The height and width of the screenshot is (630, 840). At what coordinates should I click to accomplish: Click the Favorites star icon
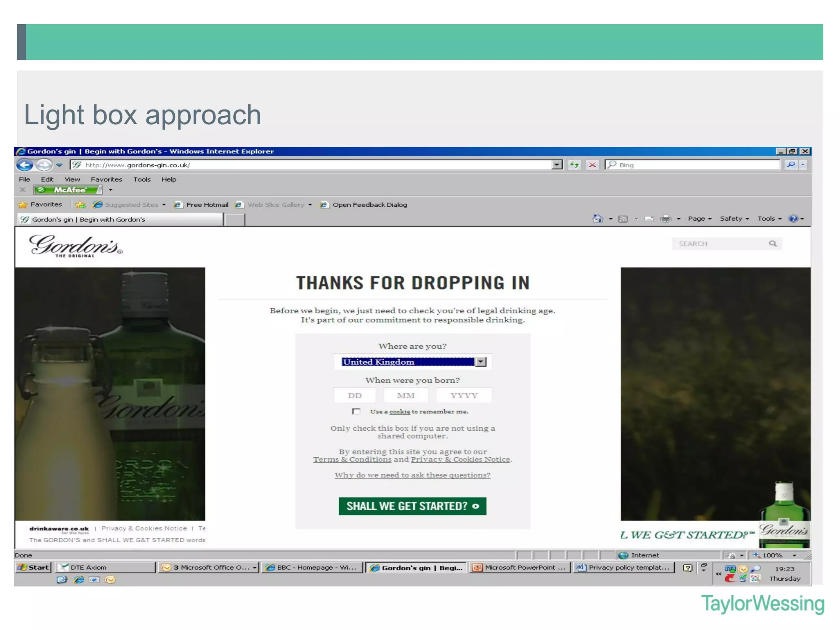(23, 205)
